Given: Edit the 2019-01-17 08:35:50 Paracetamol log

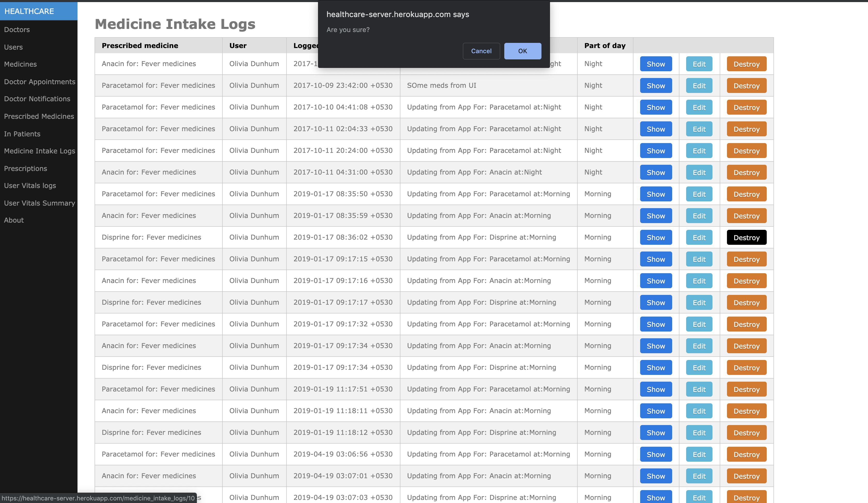Looking at the screenshot, I should pyautogui.click(x=699, y=194).
